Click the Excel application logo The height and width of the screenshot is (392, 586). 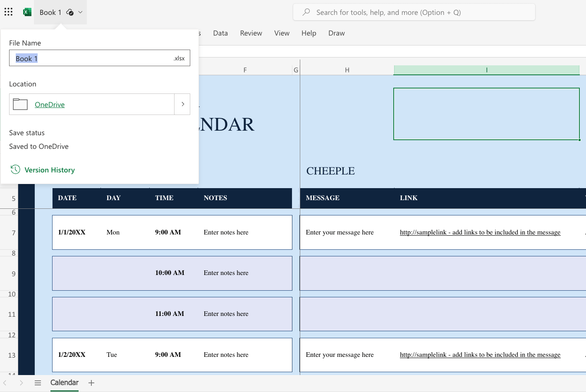tap(27, 12)
